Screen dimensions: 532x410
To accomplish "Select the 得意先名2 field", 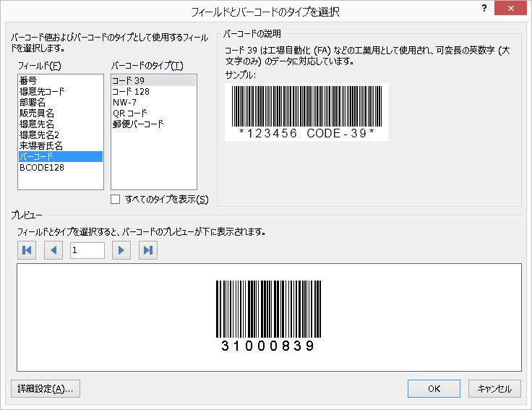I will (x=61, y=134).
